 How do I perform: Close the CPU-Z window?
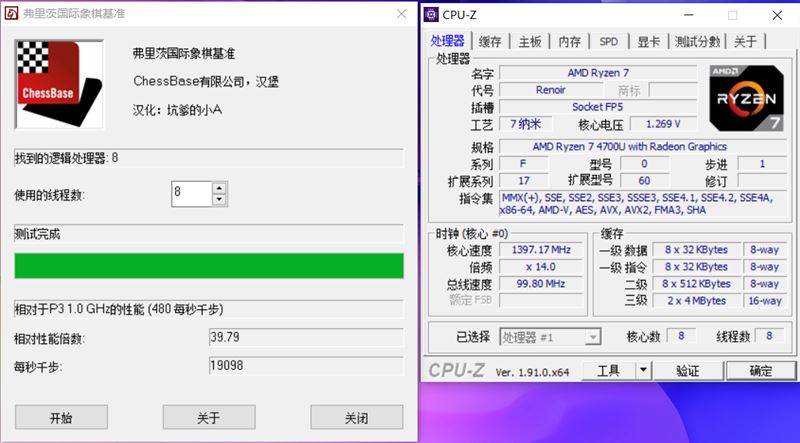tap(777, 15)
